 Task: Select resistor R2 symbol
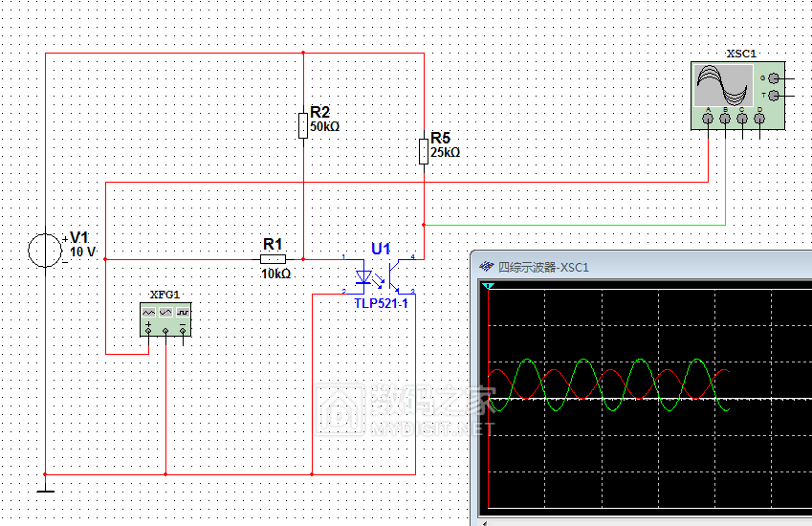tap(302, 124)
